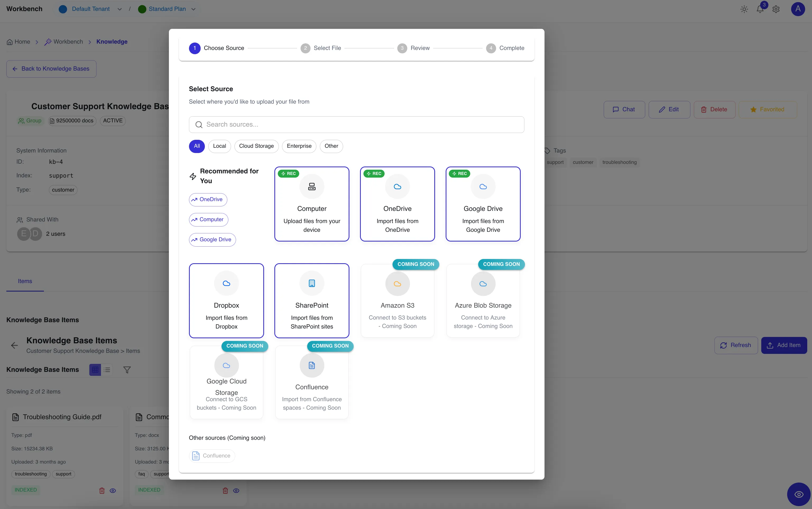Screen dimensions: 812x509
Task: Click the Edit button
Action: [669, 110]
